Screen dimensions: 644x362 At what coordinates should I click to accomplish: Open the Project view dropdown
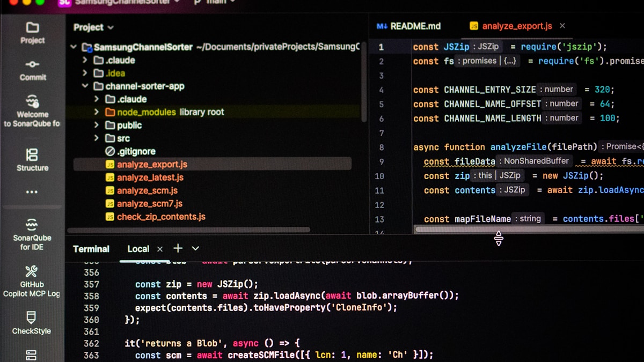pyautogui.click(x=93, y=27)
